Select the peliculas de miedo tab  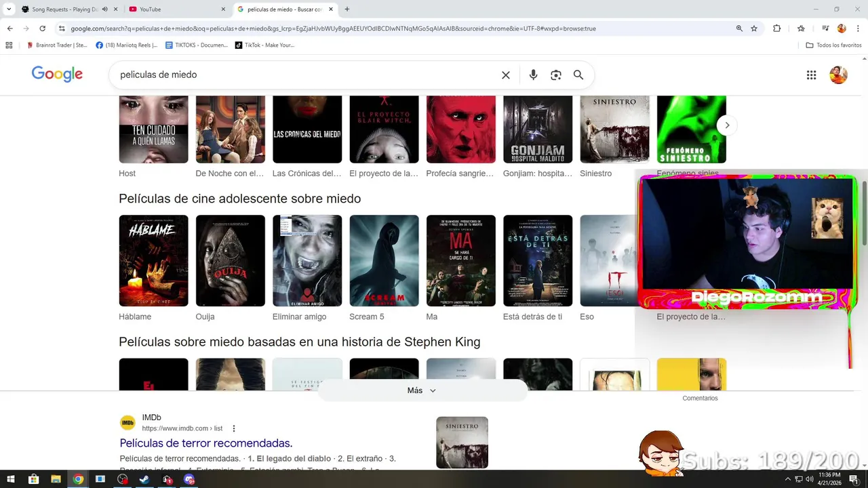tap(285, 9)
